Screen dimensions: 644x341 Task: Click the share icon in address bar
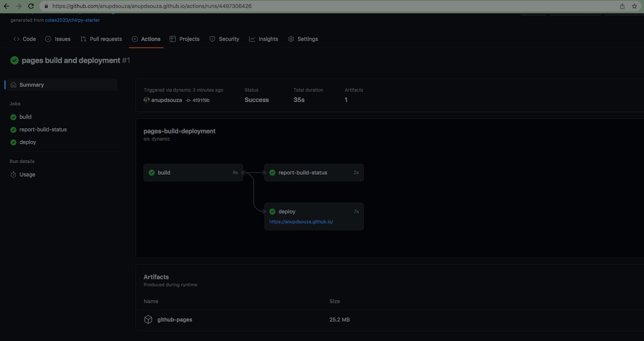click(x=622, y=6)
